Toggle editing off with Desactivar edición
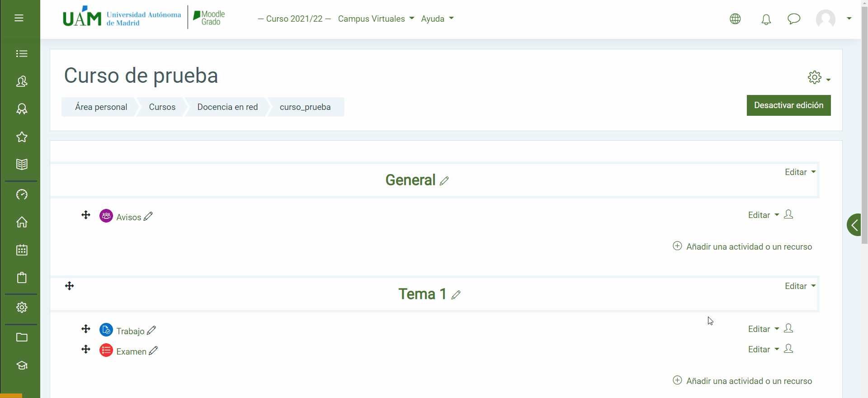Image resolution: width=868 pixels, height=398 pixels. coord(788,105)
